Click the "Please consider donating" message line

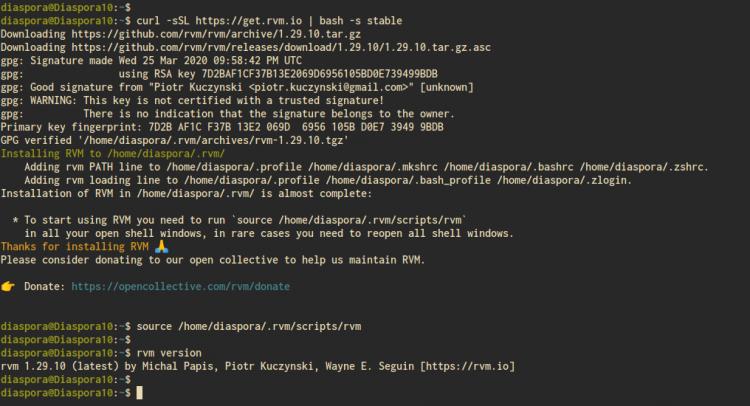tap(212, 259)
